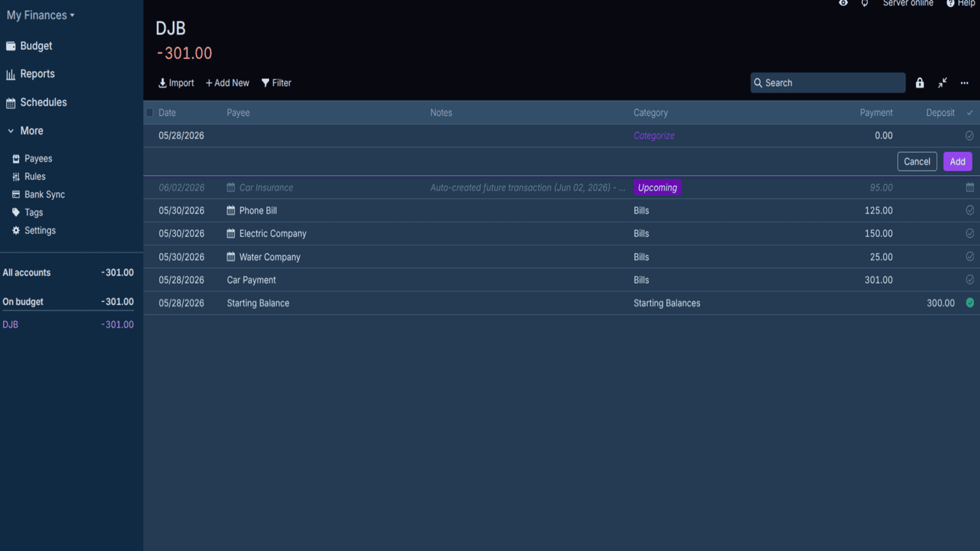Click the Rules tuning icon
The height and width of the screenshot is (551, 980).
[x=16, y=176]
